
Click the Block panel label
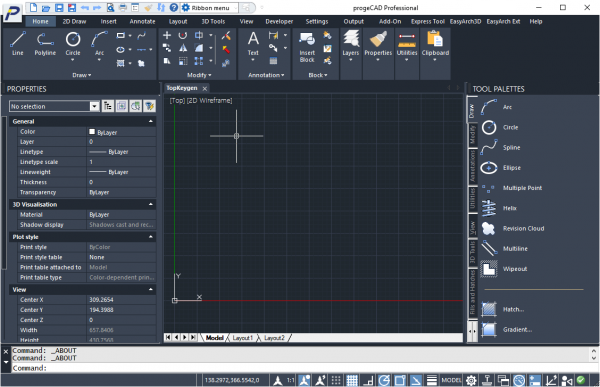pos(318,75)
